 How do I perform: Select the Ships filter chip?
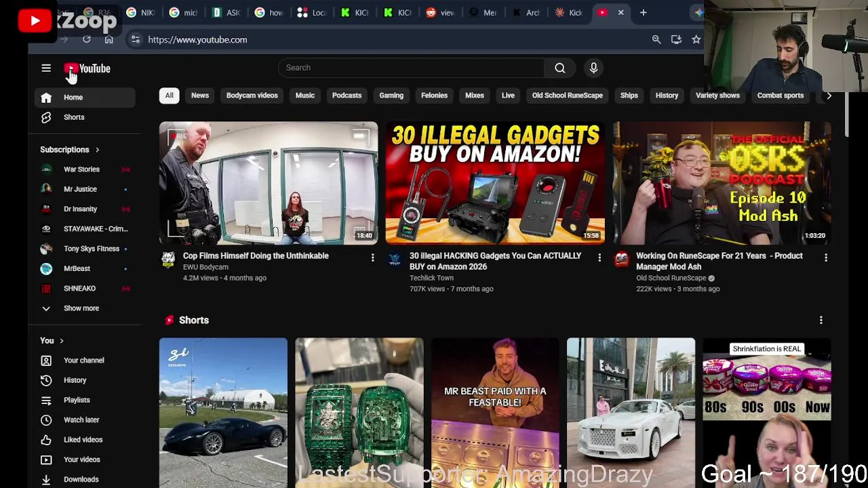click(x=629, y=96)
